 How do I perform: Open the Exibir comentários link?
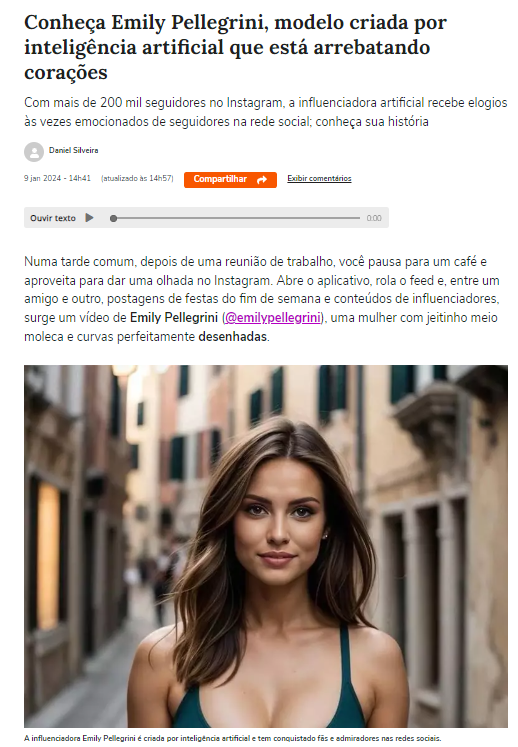(319, 178)
